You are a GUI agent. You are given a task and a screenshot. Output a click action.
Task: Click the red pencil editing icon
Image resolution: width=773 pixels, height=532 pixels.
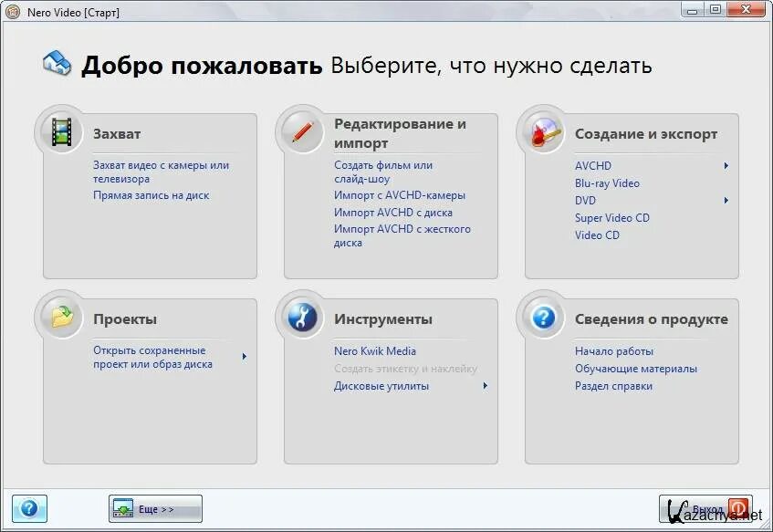(302, 132)
